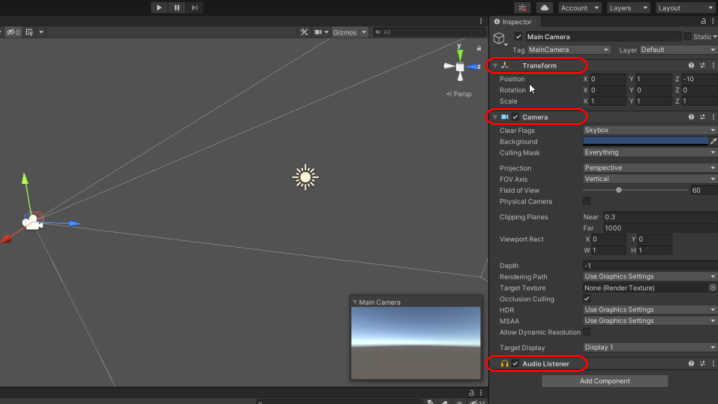Click the green Y axis cone on orientation gizmo
The width and height of the screenshot is (718, 404).
(460, 55)
